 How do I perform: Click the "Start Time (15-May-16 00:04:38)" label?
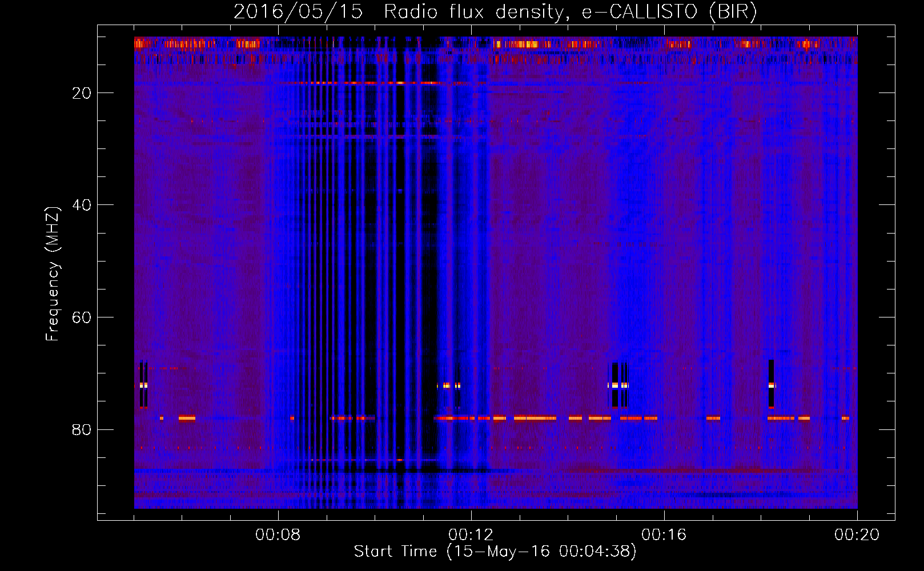click(495, 552)
